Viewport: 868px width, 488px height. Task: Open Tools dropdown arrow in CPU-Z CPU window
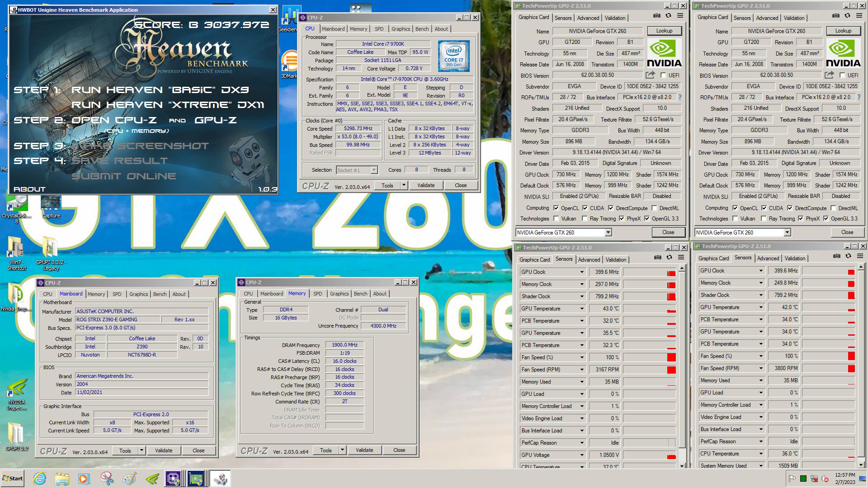(x=404, y=185)
